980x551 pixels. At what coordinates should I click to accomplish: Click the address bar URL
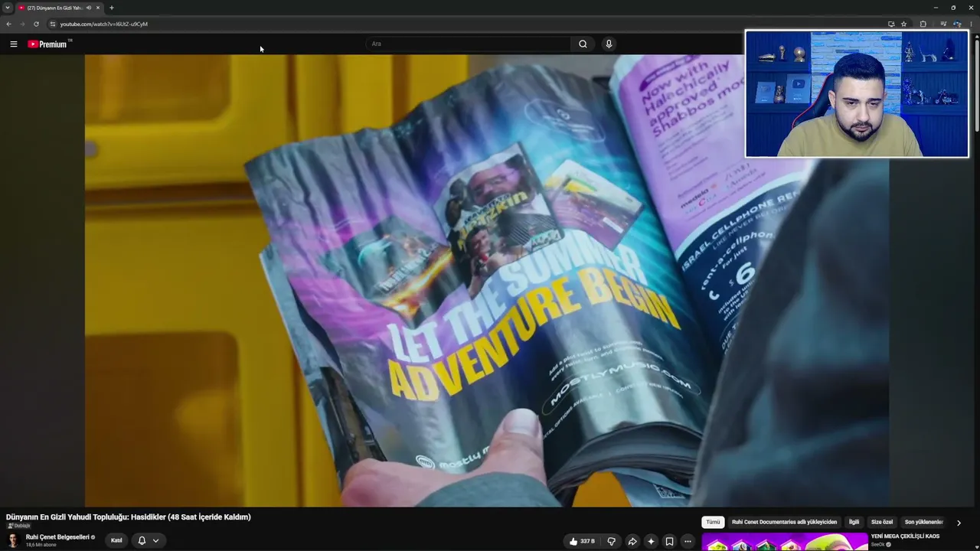pos(104,24)
